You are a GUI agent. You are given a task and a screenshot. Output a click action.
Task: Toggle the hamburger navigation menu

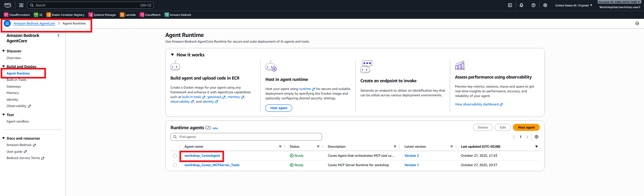tap(7, 23)
